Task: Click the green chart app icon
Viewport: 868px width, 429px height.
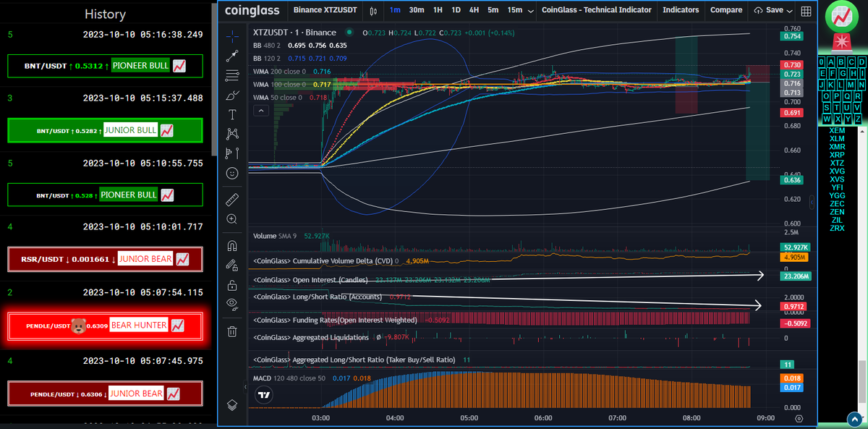Action: pyautogui.click(x=841, y=15)
